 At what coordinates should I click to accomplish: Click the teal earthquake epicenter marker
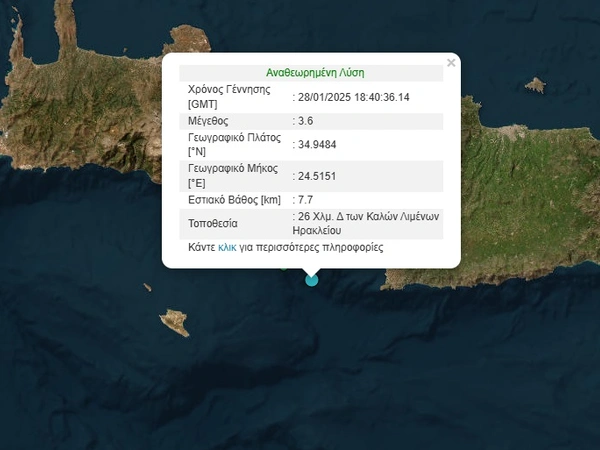click(x=312, y=280)
